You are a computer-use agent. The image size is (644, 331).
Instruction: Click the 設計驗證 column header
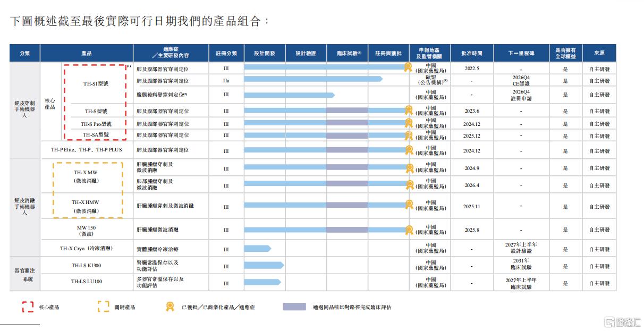[x=306, y=53]
